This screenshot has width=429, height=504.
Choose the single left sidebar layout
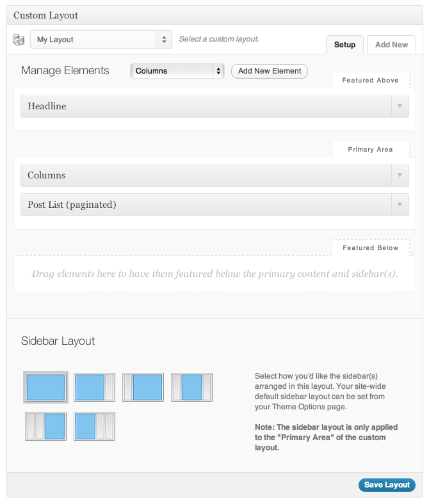pos(143,388)
